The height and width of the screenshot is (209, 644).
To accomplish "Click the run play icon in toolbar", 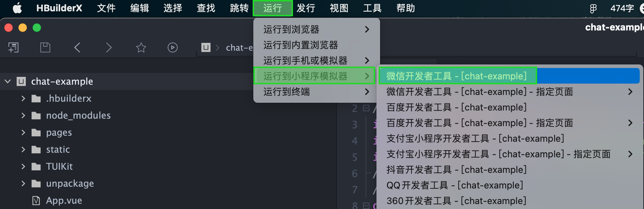I will [172, 47].
